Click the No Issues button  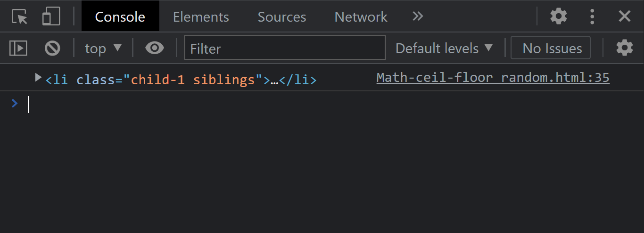(x=551, y=48)
